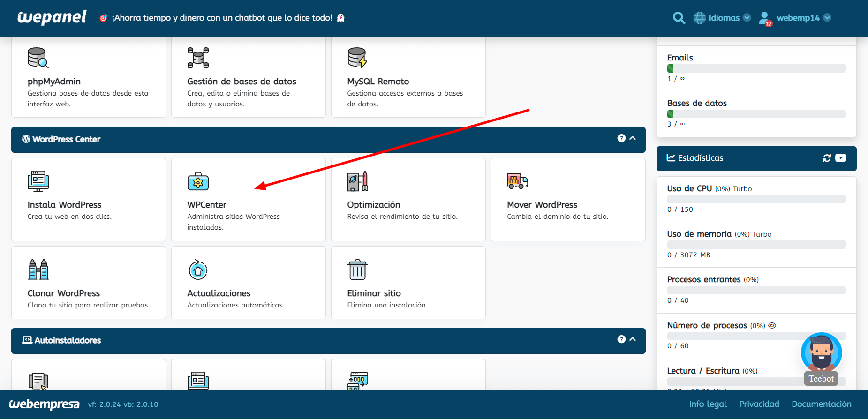Click the WPCenter toolbox icon
Viewport: 868px width, 419px height.
point(198,181)
